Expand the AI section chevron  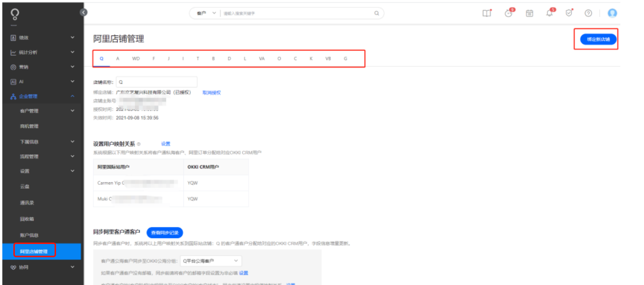point(72,81)
